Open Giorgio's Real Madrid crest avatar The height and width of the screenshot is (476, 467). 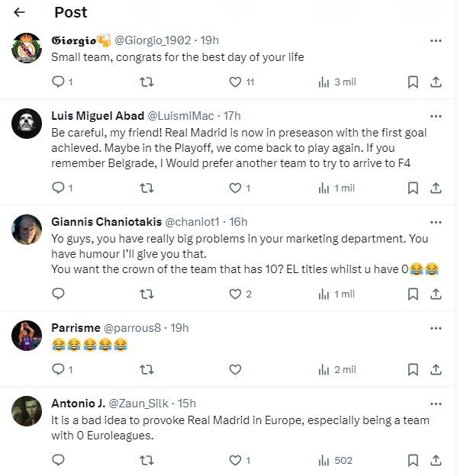coord(27,48)
